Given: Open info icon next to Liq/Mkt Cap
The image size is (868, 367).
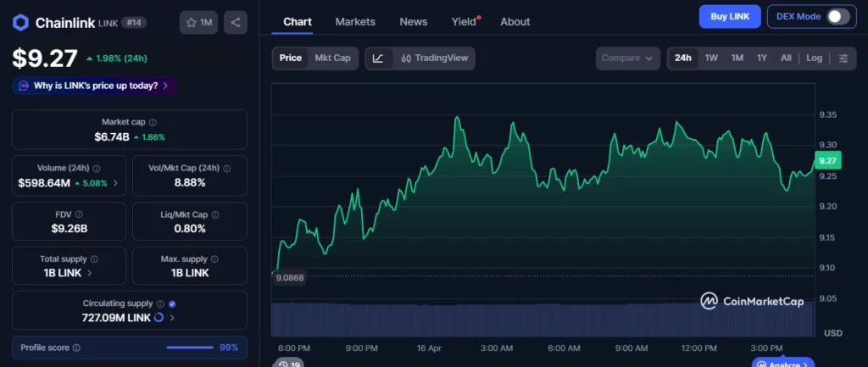Looking at the screenshot, I should 214,214.
